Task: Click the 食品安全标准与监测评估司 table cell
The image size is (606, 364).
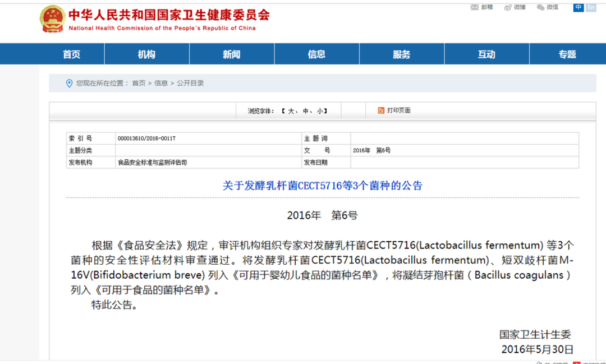Action: [152, 163]
